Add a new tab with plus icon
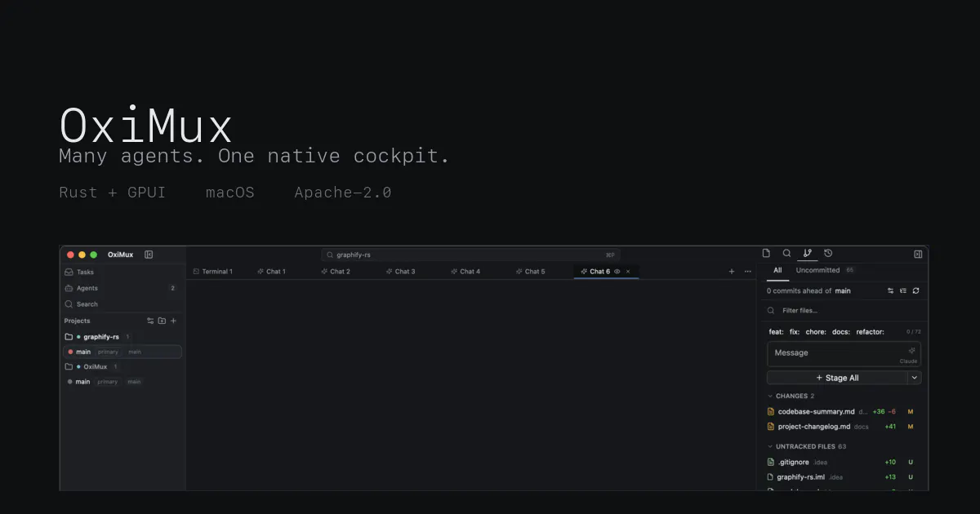 point(732,272)
